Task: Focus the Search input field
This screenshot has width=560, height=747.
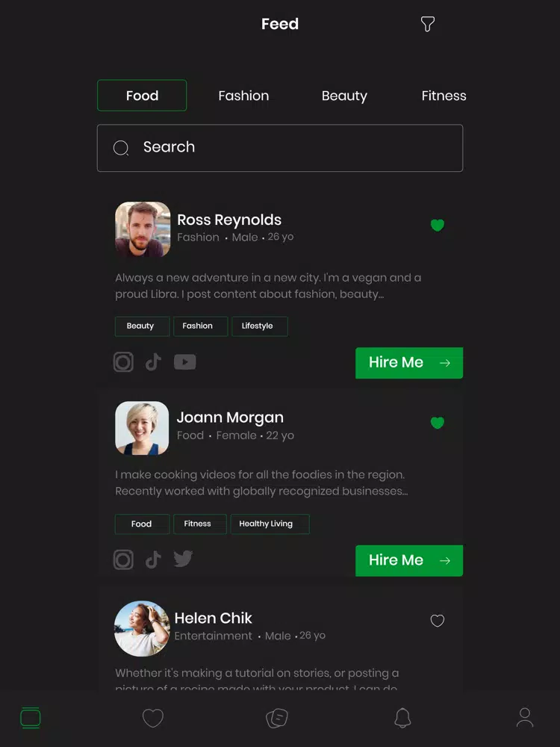Action: [x=280, y=148]
